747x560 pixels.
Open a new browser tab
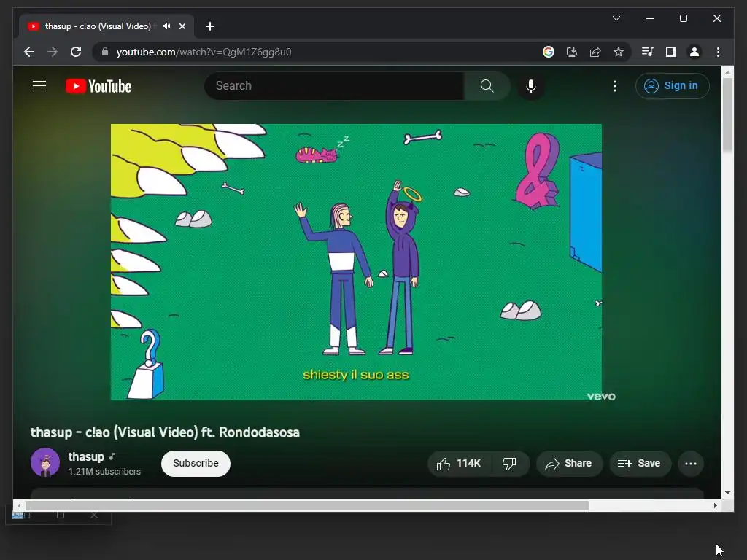(x=210, y=26)
